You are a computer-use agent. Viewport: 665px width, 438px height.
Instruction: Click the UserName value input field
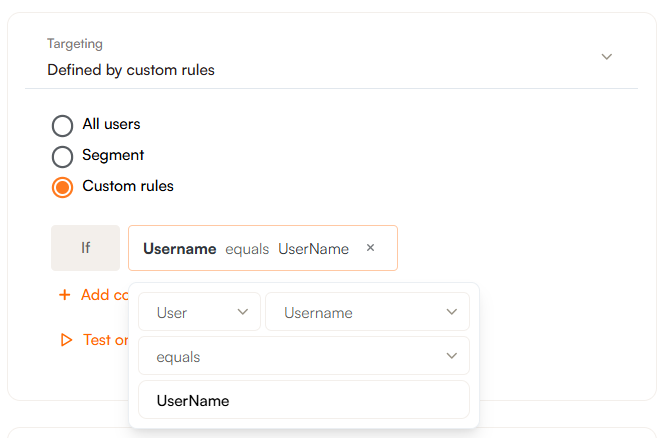(303, 400)
